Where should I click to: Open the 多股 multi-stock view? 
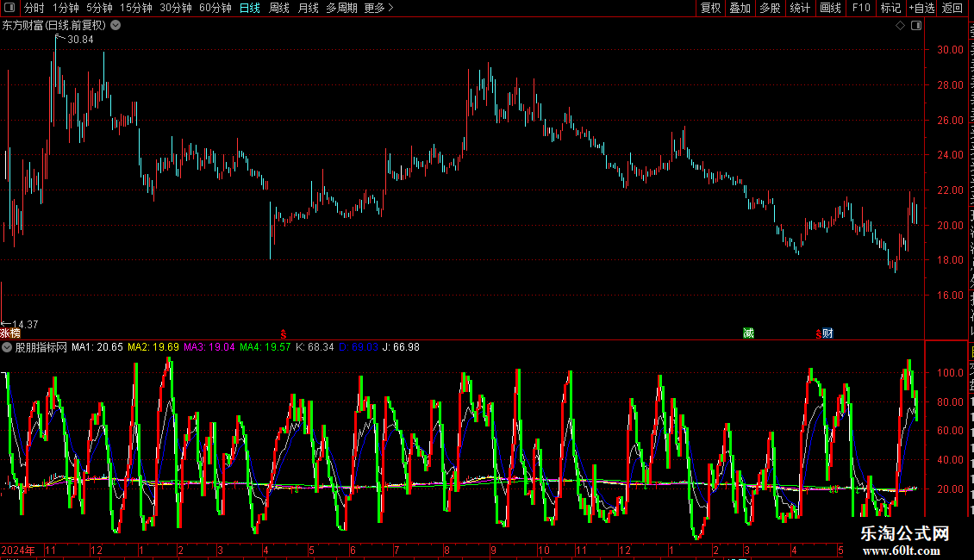point(771,8)
